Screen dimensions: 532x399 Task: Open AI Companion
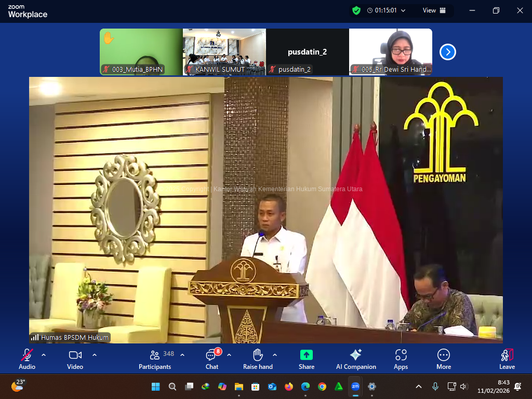click(x=356, y=359)
